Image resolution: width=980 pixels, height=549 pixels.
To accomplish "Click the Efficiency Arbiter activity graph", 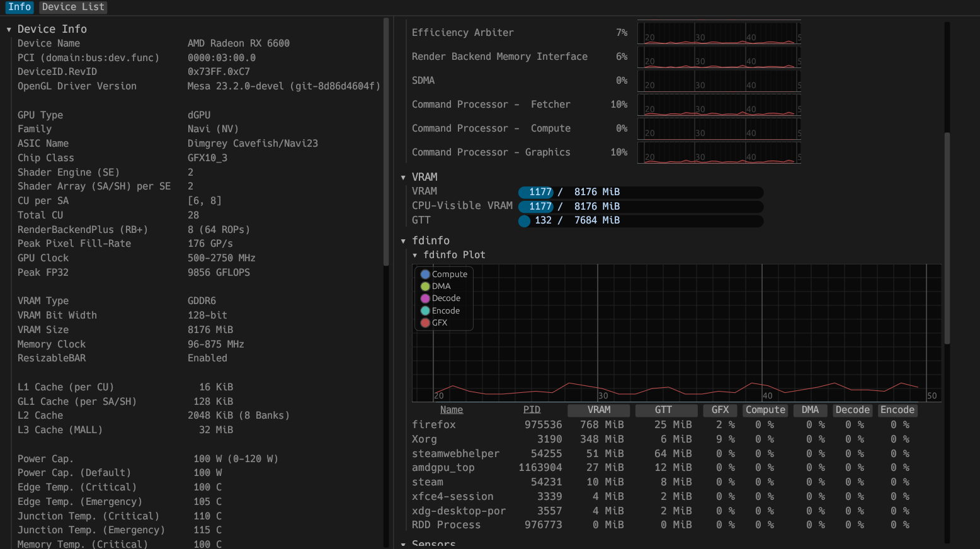I will [x=719, y=32].
